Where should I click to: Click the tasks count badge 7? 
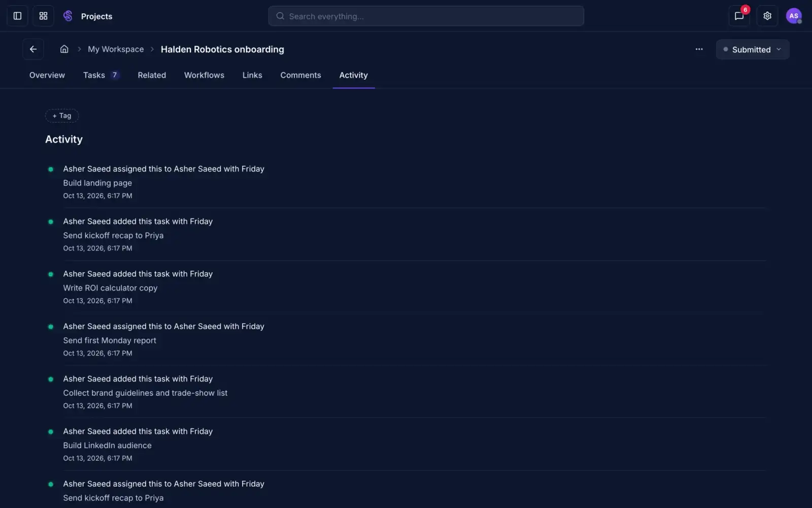tap(115, 75)
